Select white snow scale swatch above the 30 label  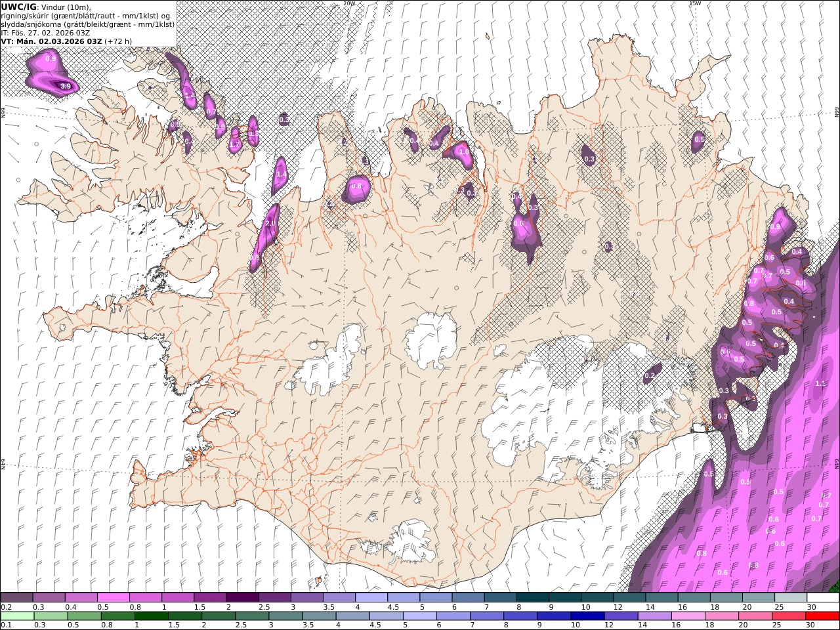tap(824, 598)
